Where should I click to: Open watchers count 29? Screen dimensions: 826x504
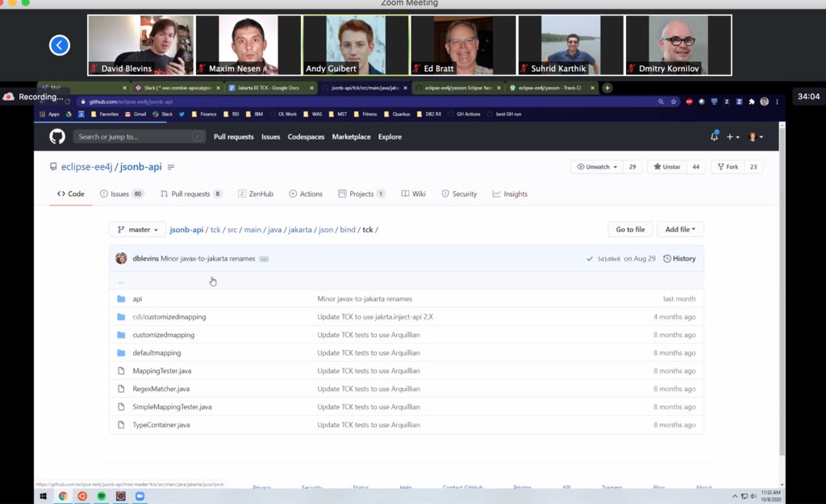[632, 167]
